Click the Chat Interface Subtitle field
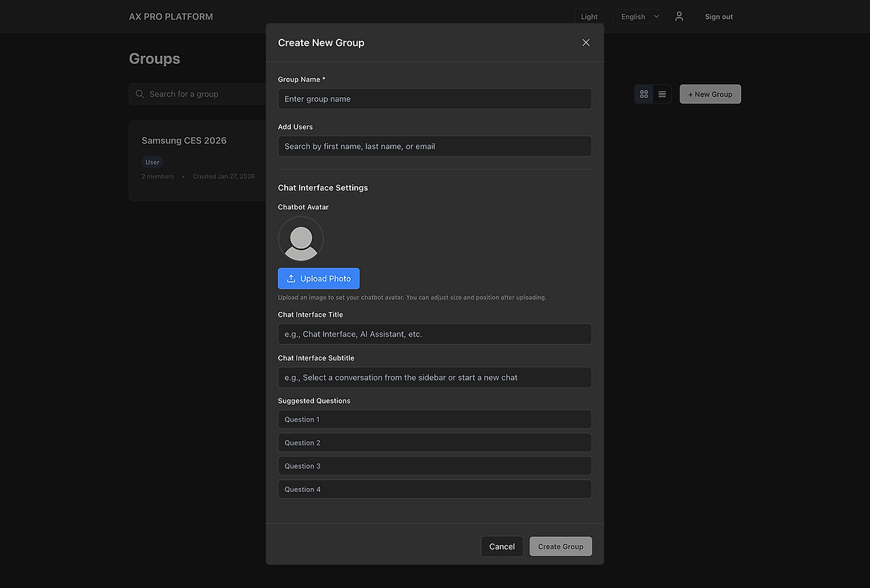870x588 pixels. pos(434,377)
